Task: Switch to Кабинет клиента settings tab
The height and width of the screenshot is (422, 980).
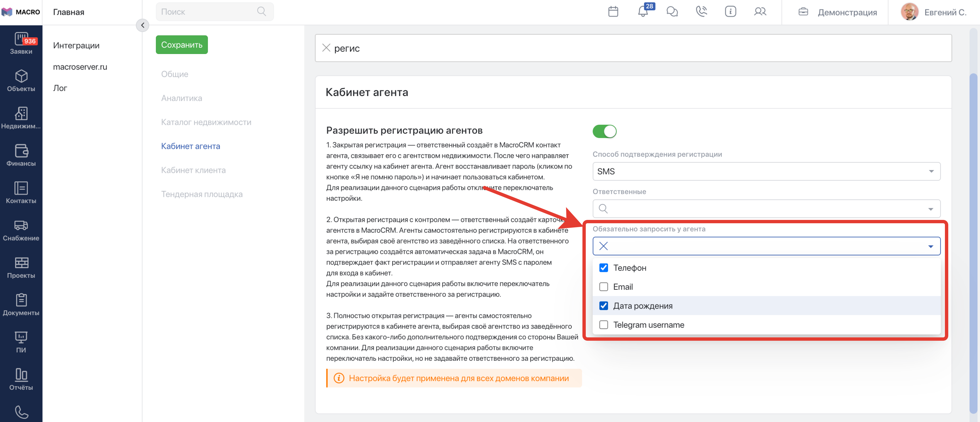Action: click(x=193, y=170)
